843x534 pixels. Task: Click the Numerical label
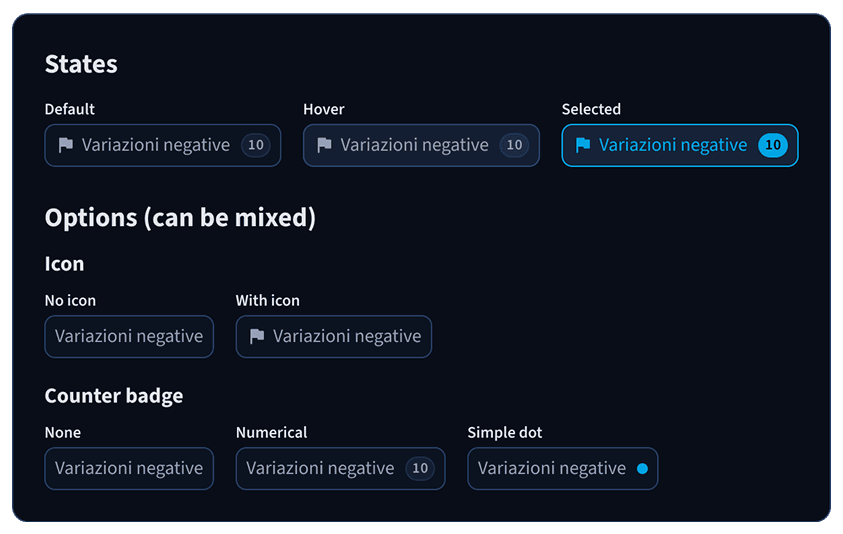271,432
